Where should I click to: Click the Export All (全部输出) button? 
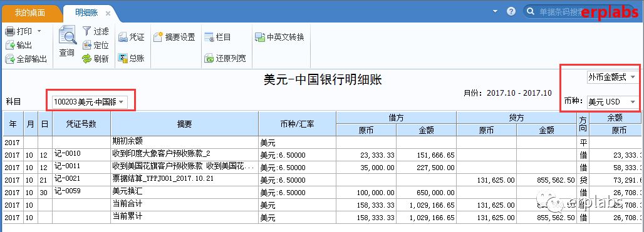coord(26,59)
